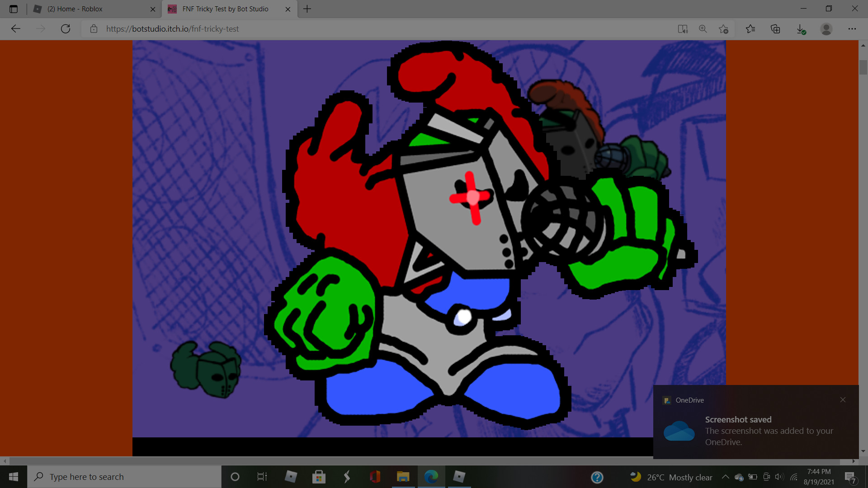Screen dimensions: 868x488
Task: Open the Collections icon
Action: click(x=775, y=29)
